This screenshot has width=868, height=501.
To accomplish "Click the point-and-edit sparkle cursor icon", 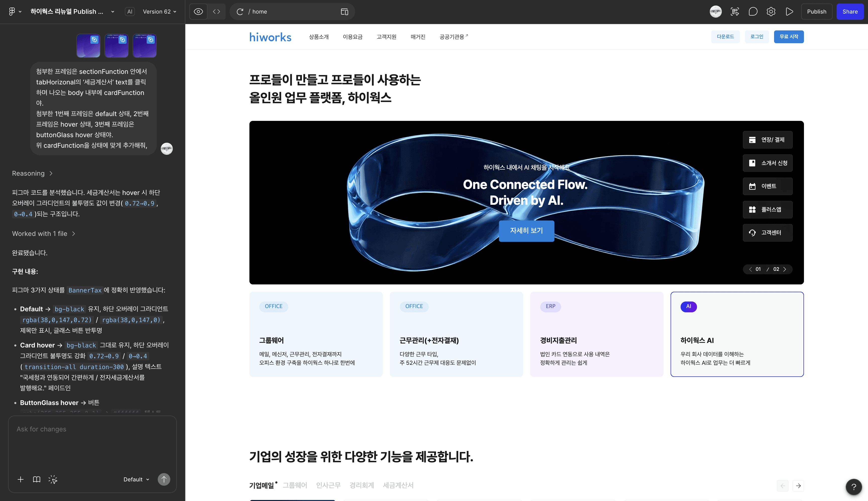I will [x=52, y=479].
